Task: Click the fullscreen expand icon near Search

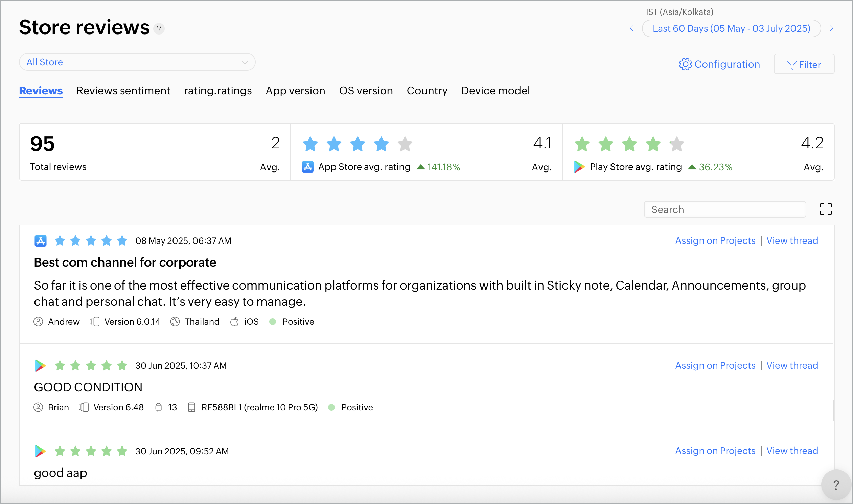Action: (826, 209)
